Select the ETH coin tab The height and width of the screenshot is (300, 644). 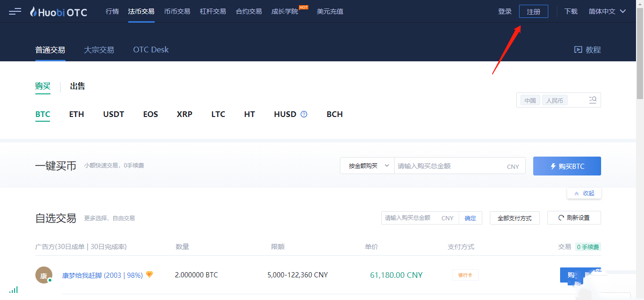(x=76, y=114)
